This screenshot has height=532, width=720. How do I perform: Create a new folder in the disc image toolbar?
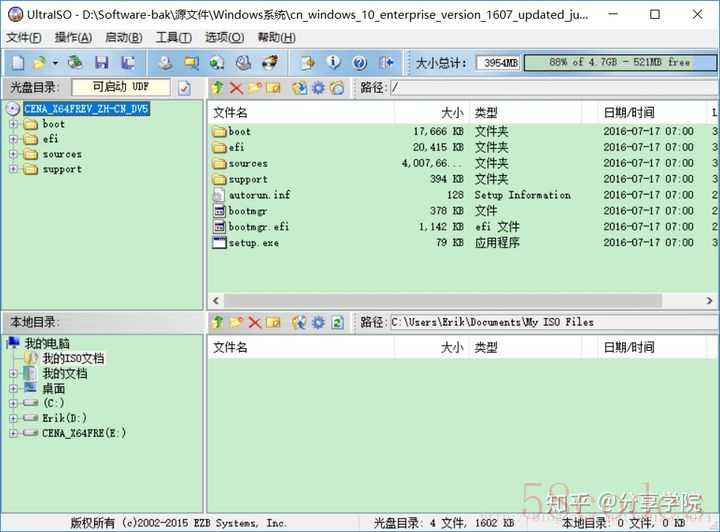tap(255, 87)
